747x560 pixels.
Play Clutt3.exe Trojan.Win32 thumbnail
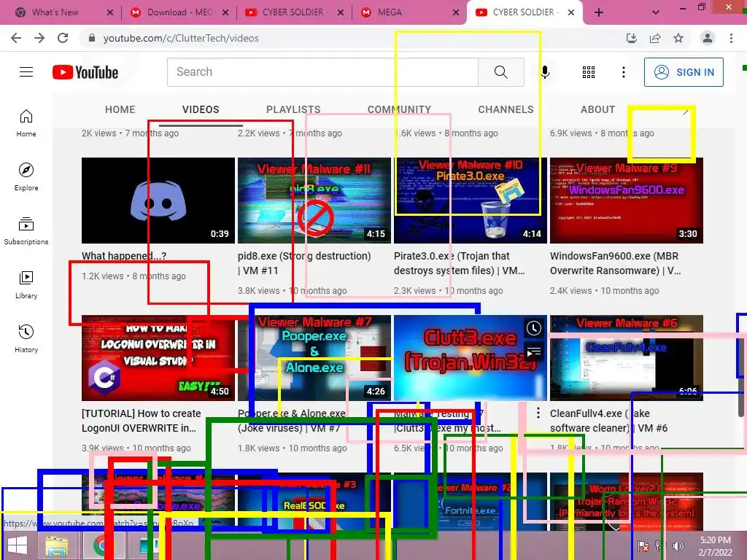point(471,358)
